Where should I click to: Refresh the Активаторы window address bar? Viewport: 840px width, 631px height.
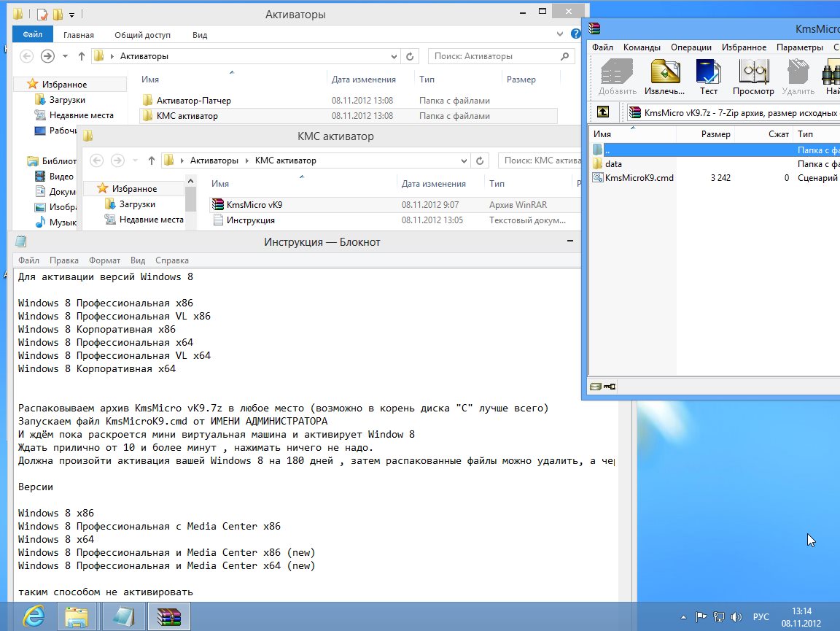coord(410,56)
